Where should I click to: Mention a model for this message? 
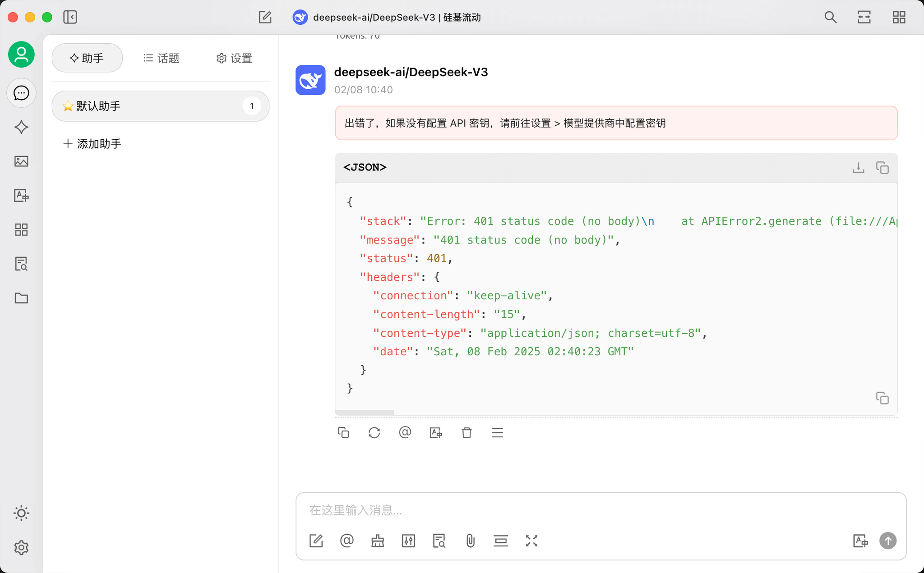405,433
